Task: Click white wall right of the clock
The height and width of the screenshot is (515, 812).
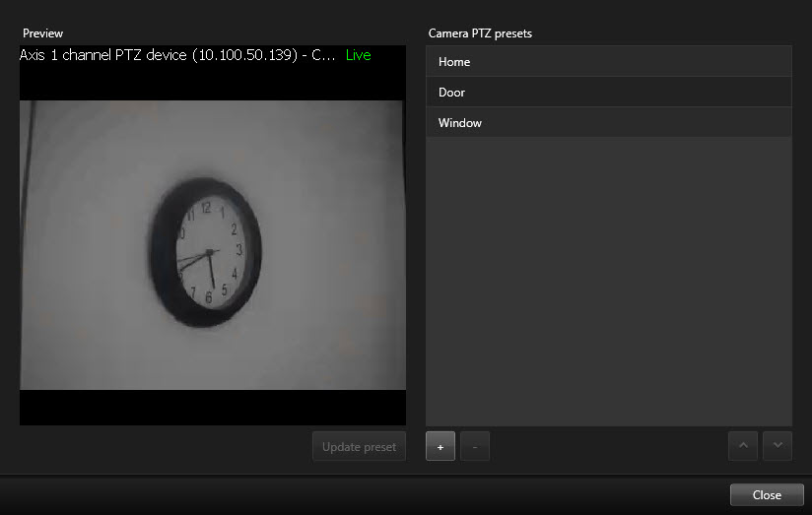Action: [330, 246]
